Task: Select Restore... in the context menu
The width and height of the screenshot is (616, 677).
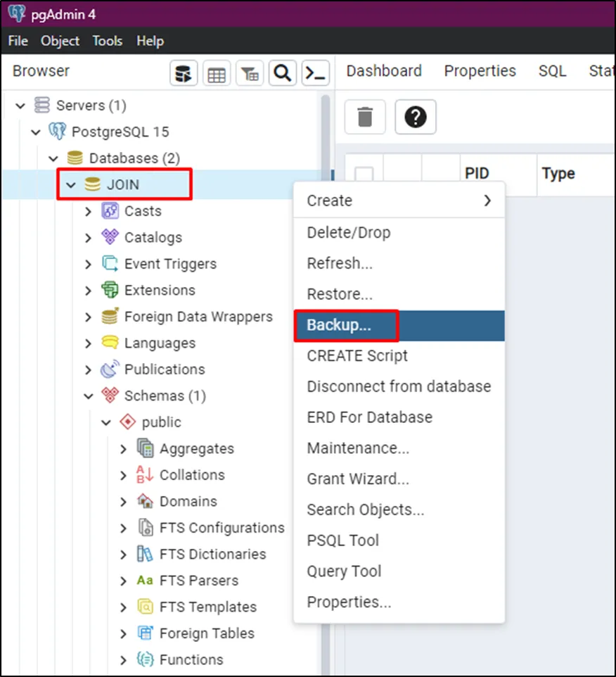Action: pyautogui.click(x=340, y=294)
